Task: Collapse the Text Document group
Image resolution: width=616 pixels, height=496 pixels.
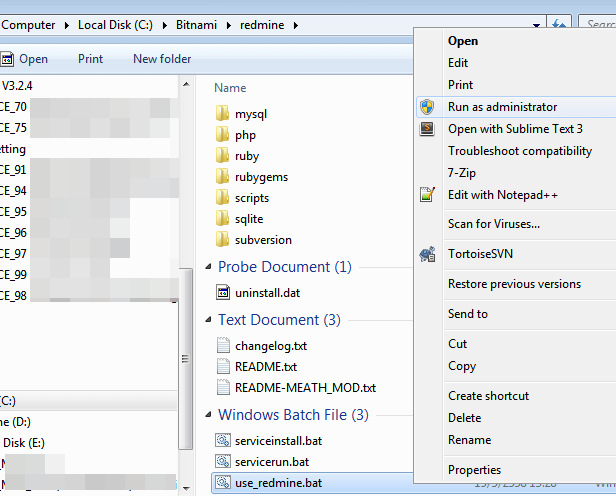Action: pos(208,321)
